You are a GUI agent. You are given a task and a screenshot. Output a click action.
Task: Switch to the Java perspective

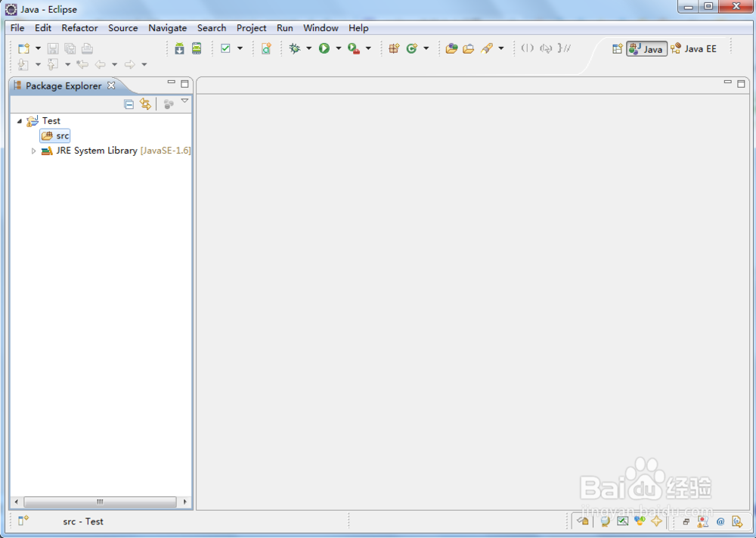(646, 48)
